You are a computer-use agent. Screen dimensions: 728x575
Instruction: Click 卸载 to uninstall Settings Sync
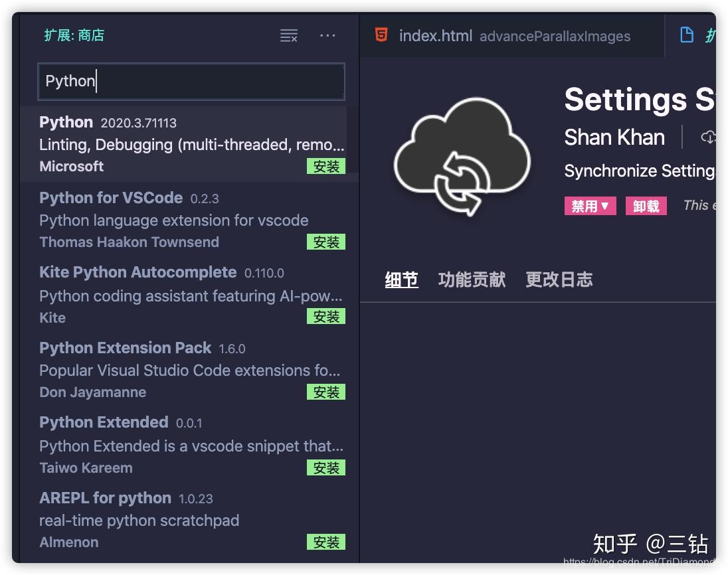646,205
